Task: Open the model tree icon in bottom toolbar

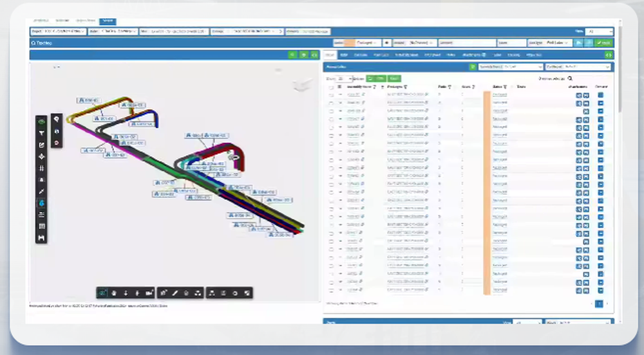Action: tap(211, 293)
